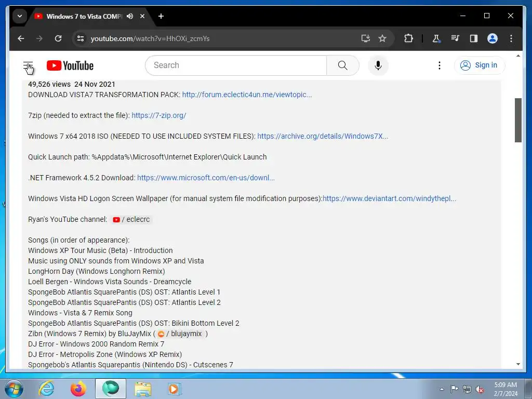Click the Quick Launch path text line
The width and height of the screenshot is (532, 399).
point(147,157)
